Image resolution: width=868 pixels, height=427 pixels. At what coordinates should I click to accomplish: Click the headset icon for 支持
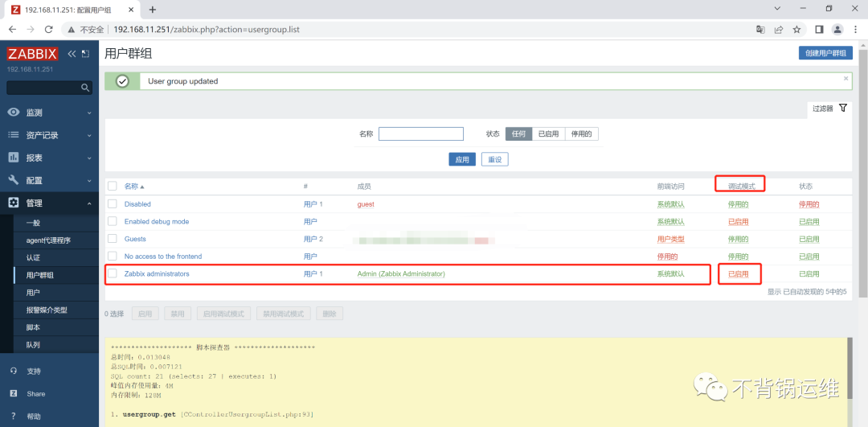[14, 371]
